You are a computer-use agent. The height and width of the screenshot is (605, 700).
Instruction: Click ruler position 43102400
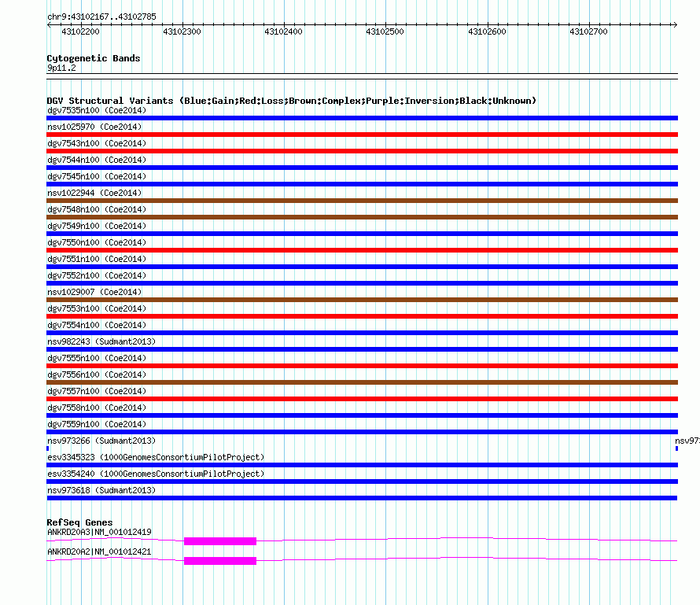[x=283, y=31]
